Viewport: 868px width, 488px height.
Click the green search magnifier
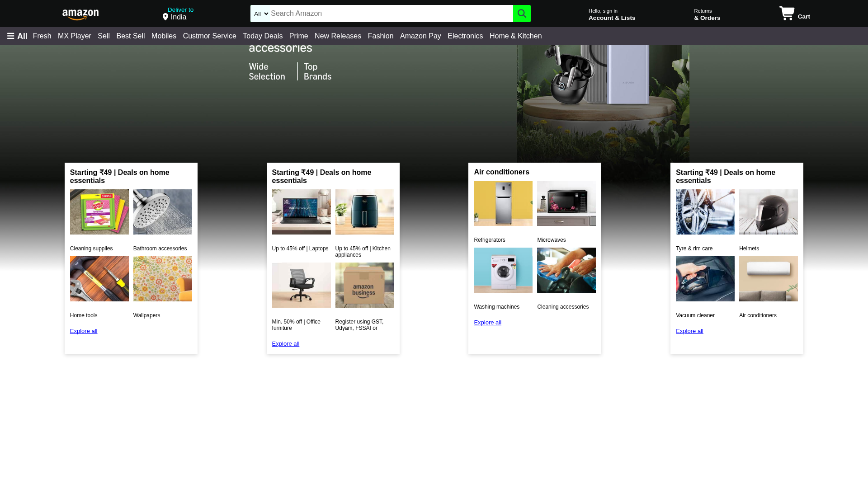click(x=522, y=14)
